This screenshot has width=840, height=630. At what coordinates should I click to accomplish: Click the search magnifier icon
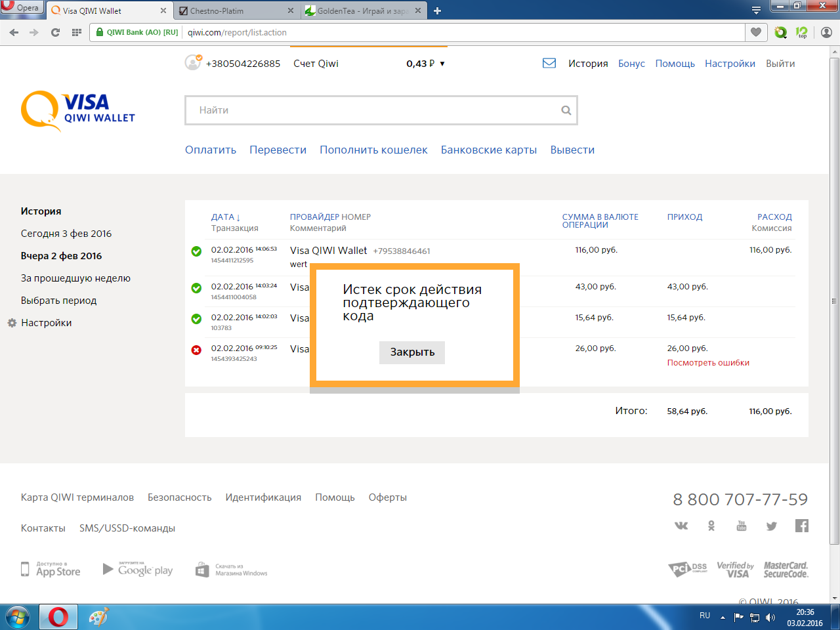(x=566, y=110)
